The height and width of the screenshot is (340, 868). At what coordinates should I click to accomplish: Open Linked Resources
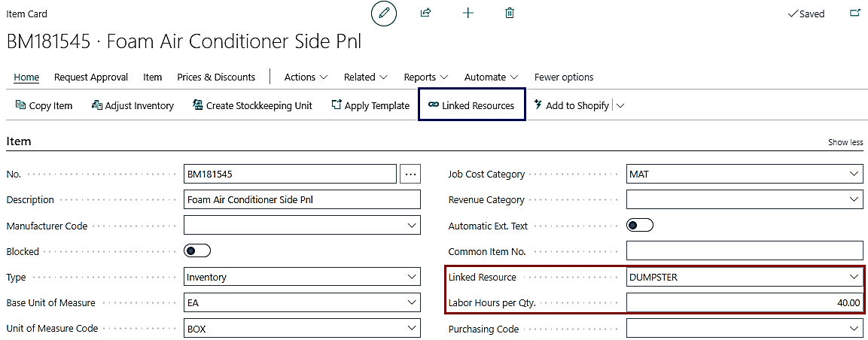pyautogui.click(x=471, y=105)
